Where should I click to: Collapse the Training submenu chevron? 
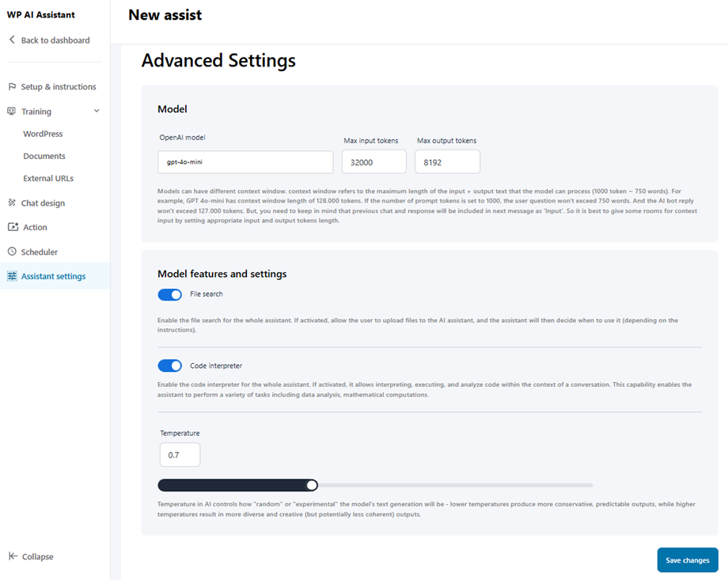point(97,112)
